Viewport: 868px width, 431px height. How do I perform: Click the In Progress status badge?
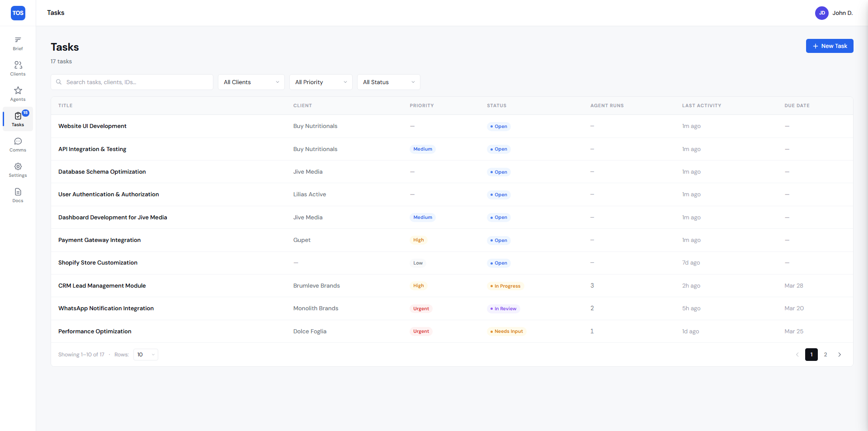[x=505, y=286]
